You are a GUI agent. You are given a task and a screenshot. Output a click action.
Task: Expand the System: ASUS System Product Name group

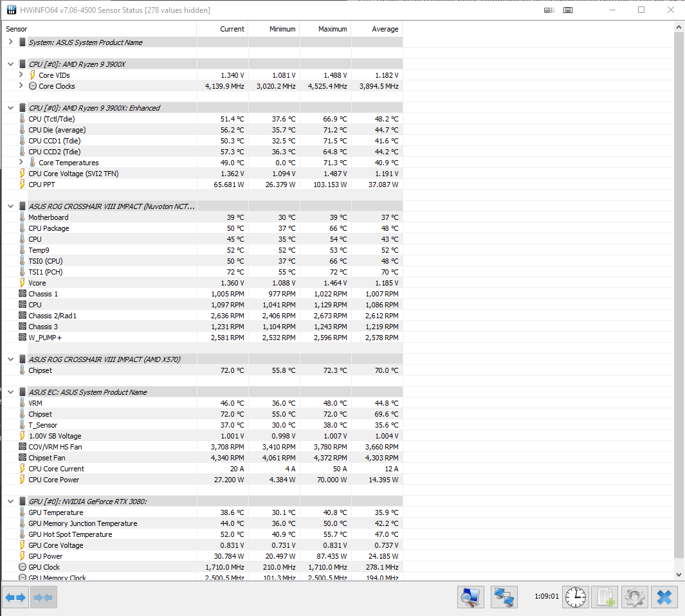10,42
